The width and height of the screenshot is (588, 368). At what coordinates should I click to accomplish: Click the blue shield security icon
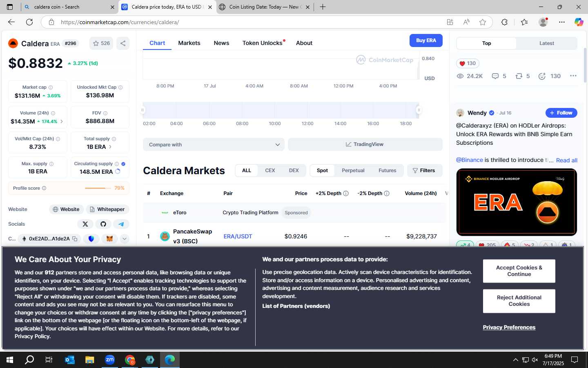pyautogui.click(x=91, y=239)
